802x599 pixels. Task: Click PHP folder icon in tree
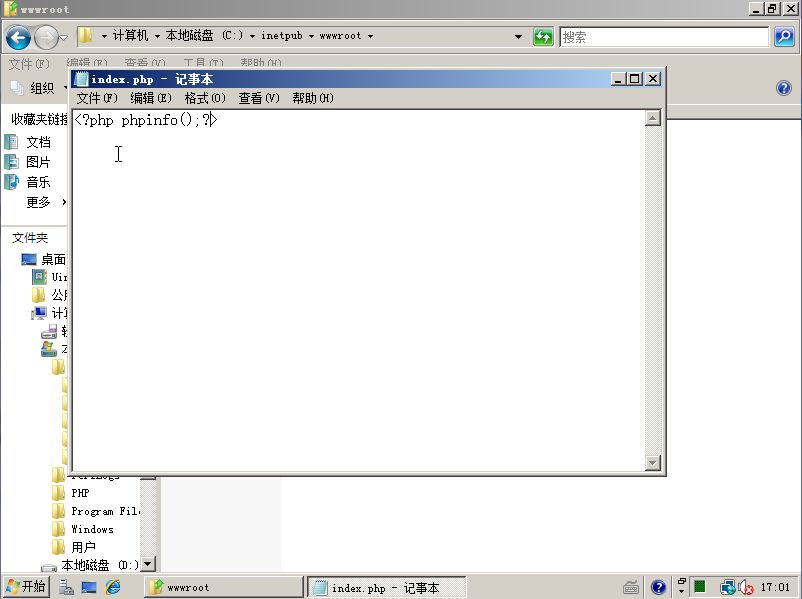pos(58,493)
